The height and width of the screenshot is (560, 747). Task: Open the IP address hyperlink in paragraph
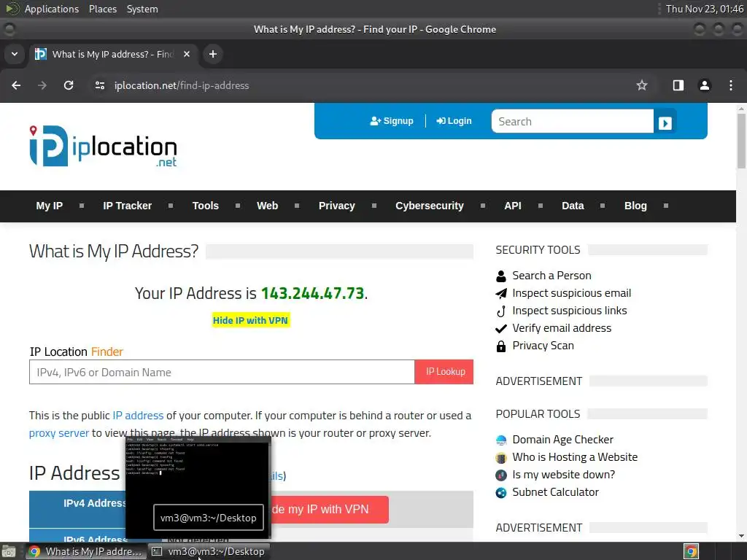pyautogui.click(x=138, y=415)
